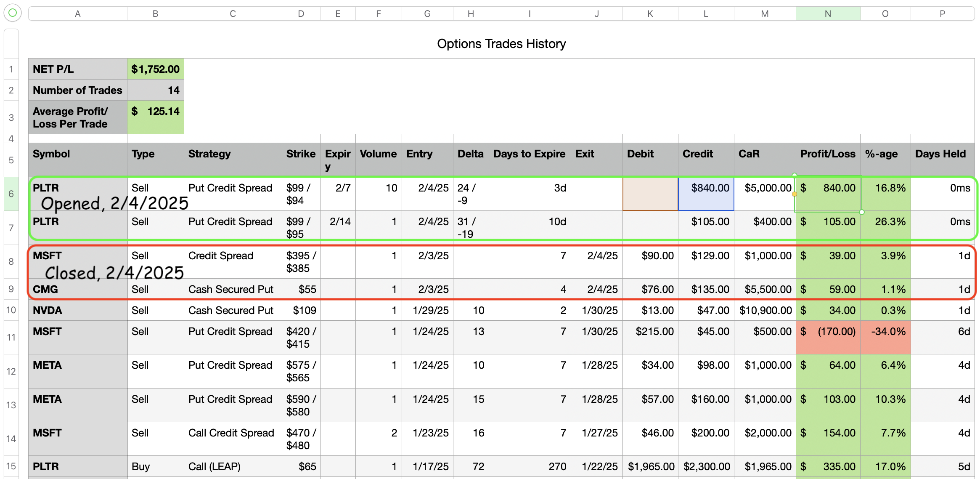Screen dimensions: 980x479
Task: Click the $395 / $385 strike cell
Action: [x=301, y=261]
